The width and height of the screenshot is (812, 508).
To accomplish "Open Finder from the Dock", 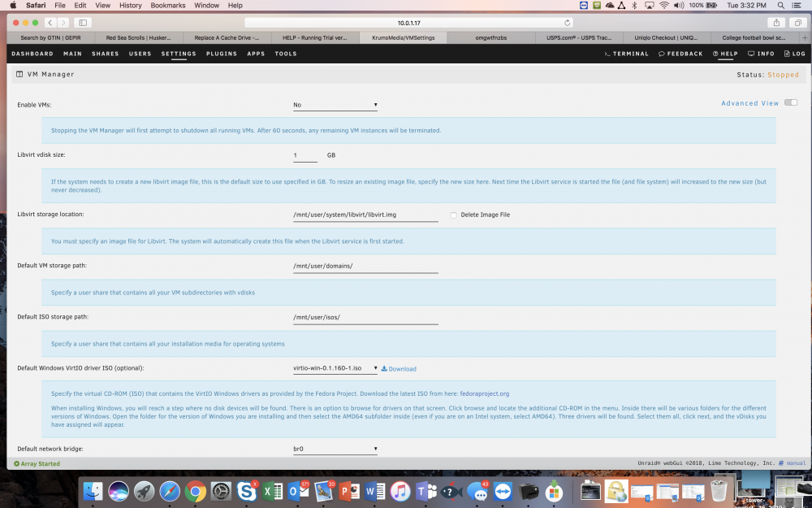I will click(93, 491).
